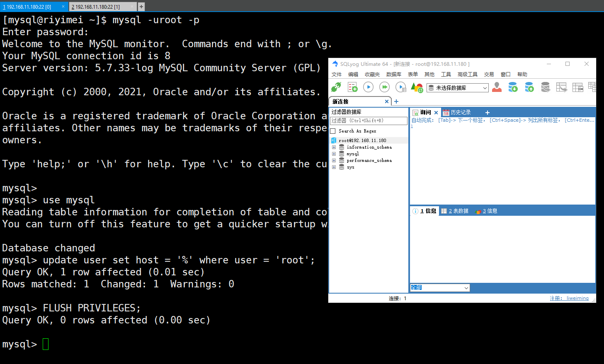Click the 注册: liweiming registration link
The image size is (604, 364).
[569, 298]
